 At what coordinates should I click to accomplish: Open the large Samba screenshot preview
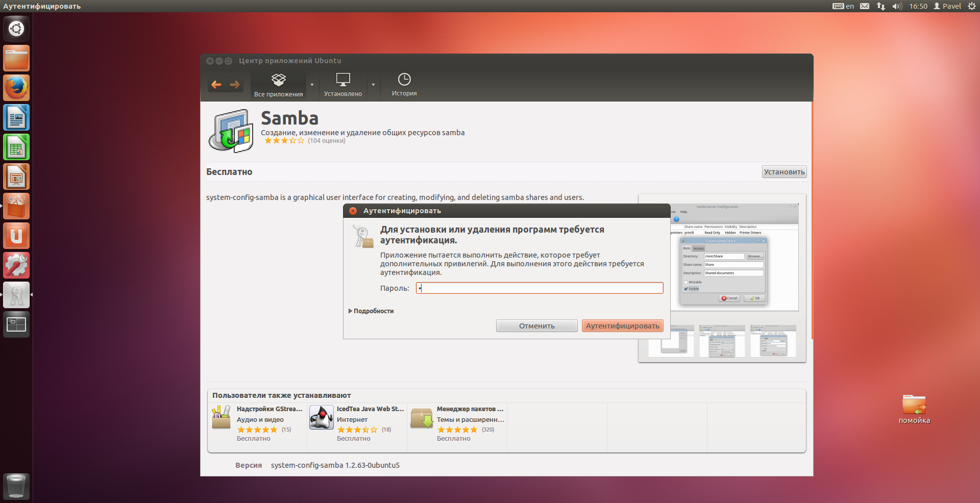(x=734, y=257)
